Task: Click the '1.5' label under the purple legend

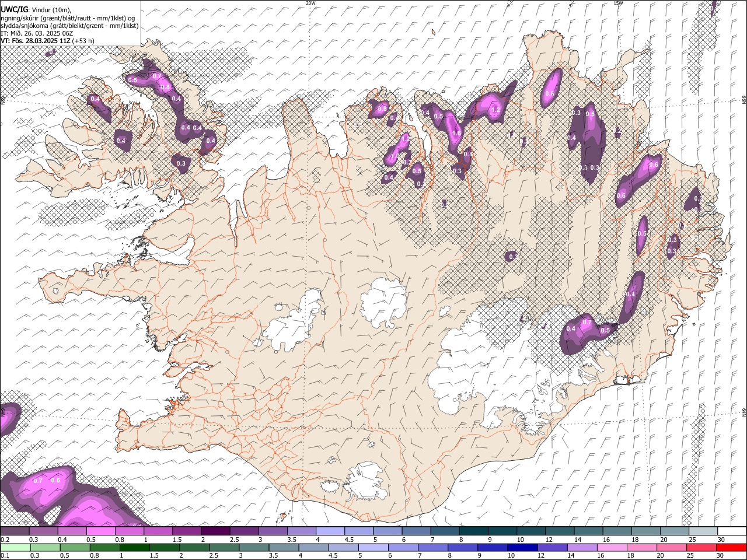Action: (177, 540)
